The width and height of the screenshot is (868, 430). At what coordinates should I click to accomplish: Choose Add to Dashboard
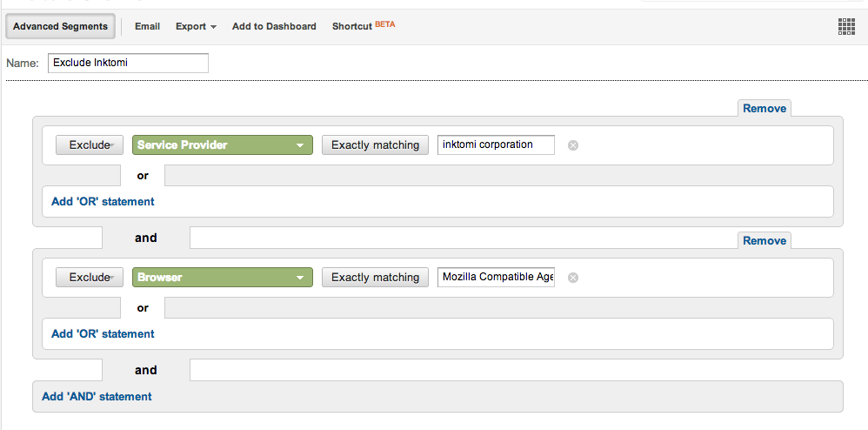point(274,27)
